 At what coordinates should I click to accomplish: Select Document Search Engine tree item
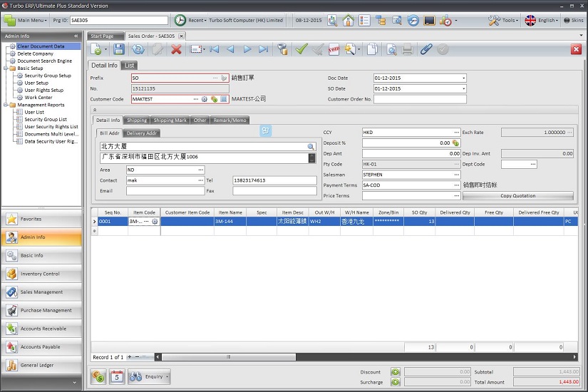[x=45, y=61]
